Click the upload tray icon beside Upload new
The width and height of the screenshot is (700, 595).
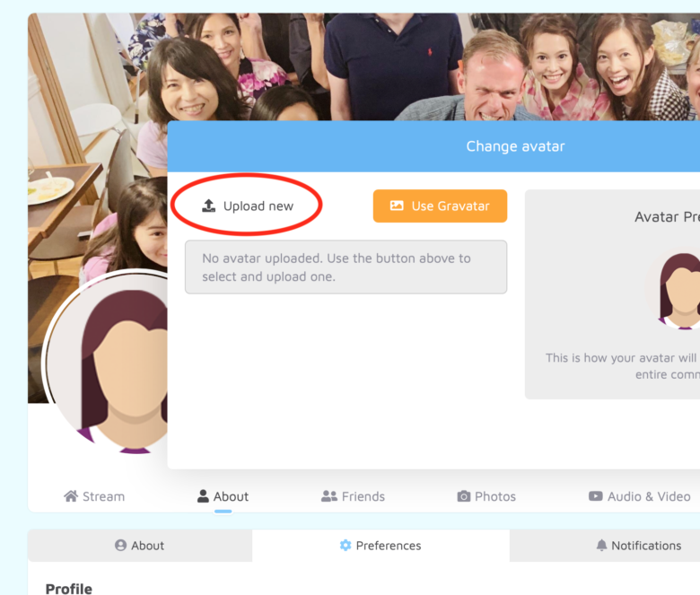point(208,206)
